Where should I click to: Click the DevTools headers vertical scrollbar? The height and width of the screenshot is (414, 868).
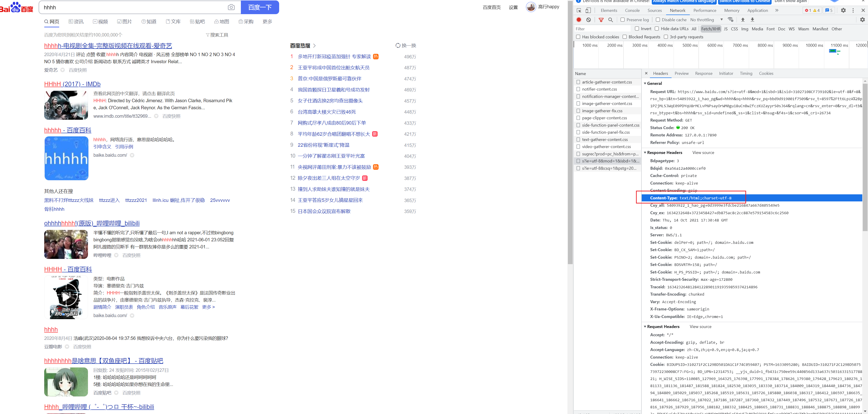pyautogui.click(x=865, y=157)
